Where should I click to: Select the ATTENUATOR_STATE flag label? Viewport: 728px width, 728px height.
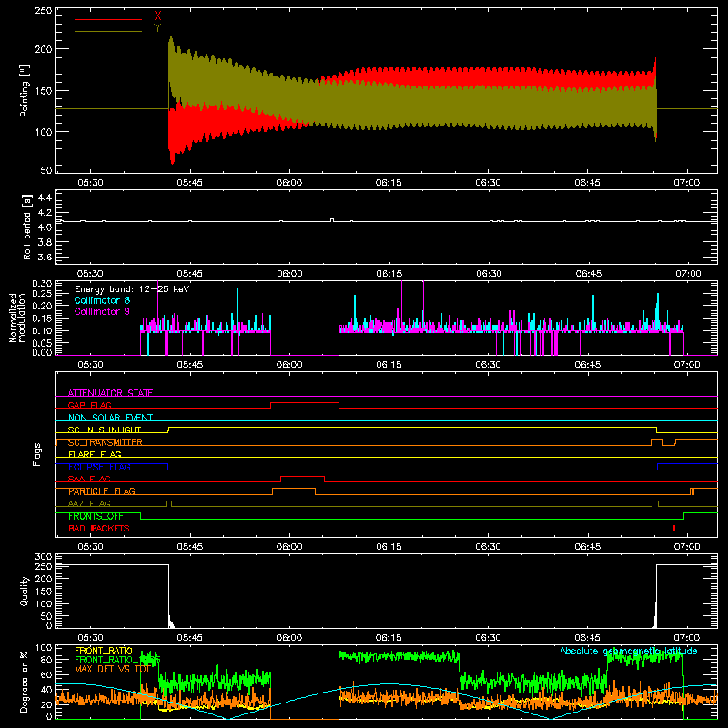click(x=110, y=393)
